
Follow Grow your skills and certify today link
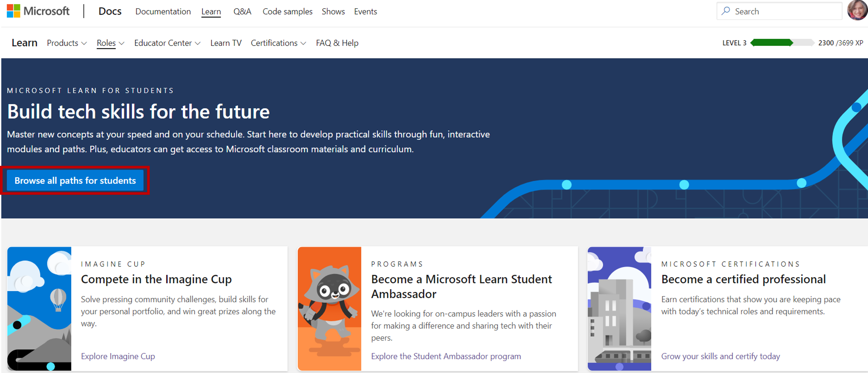(720, 356)
